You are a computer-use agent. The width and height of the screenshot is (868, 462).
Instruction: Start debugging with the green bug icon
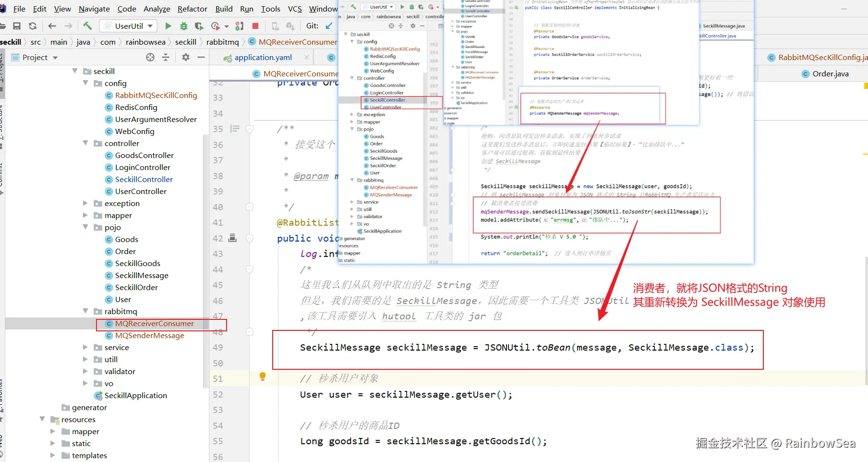coord(183,26)
